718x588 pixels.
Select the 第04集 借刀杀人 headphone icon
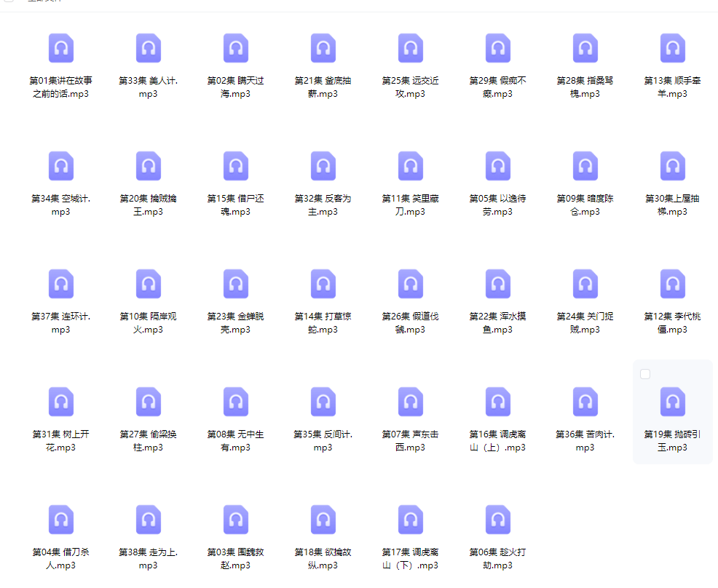[61, 520]
